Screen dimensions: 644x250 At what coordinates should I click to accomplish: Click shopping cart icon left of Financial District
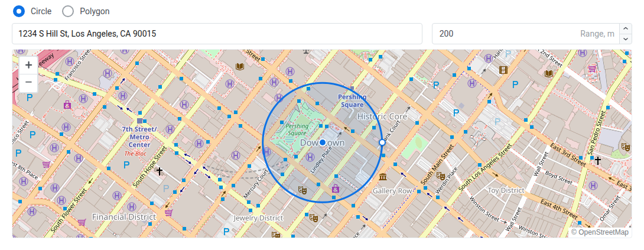coord(82,222)
